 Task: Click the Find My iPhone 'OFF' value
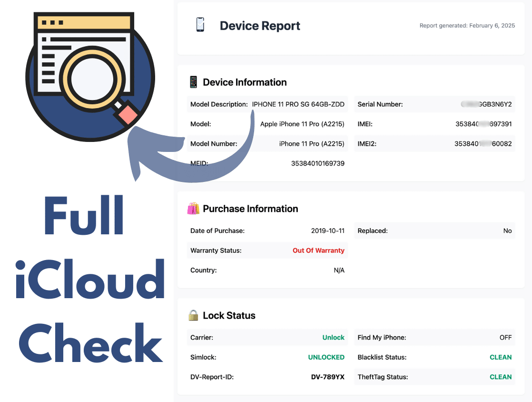click(505, 337)
